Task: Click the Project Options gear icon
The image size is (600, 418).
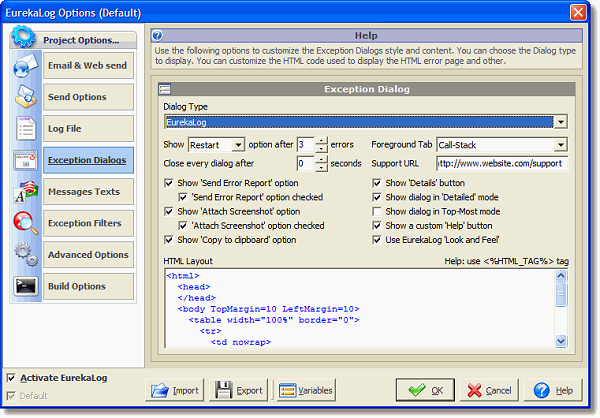Action: pos(23,37)
